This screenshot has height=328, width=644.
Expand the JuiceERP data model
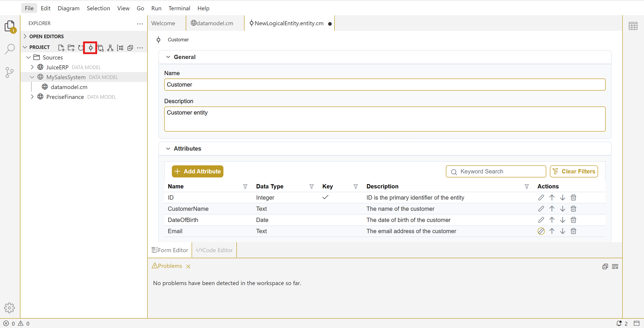coord(32,67)
